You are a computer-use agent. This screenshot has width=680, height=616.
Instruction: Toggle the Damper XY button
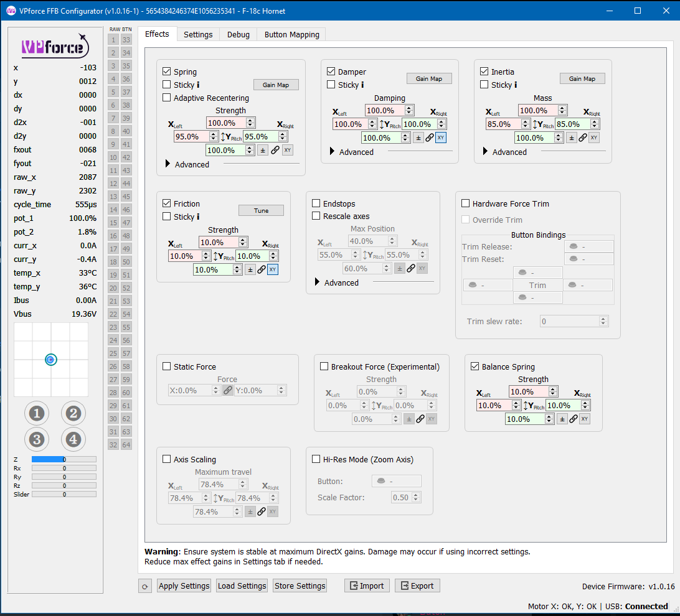coord(441,138)
